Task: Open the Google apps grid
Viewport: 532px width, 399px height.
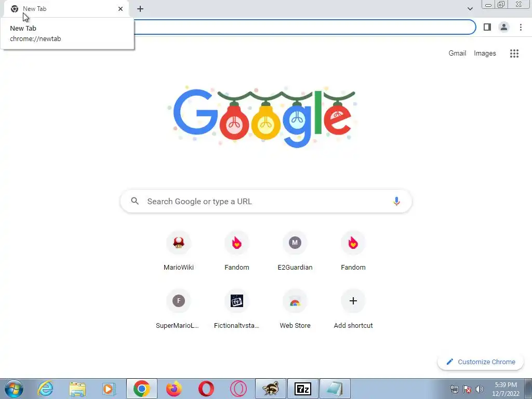Action: pyautogui.click(x=514, y=54)
